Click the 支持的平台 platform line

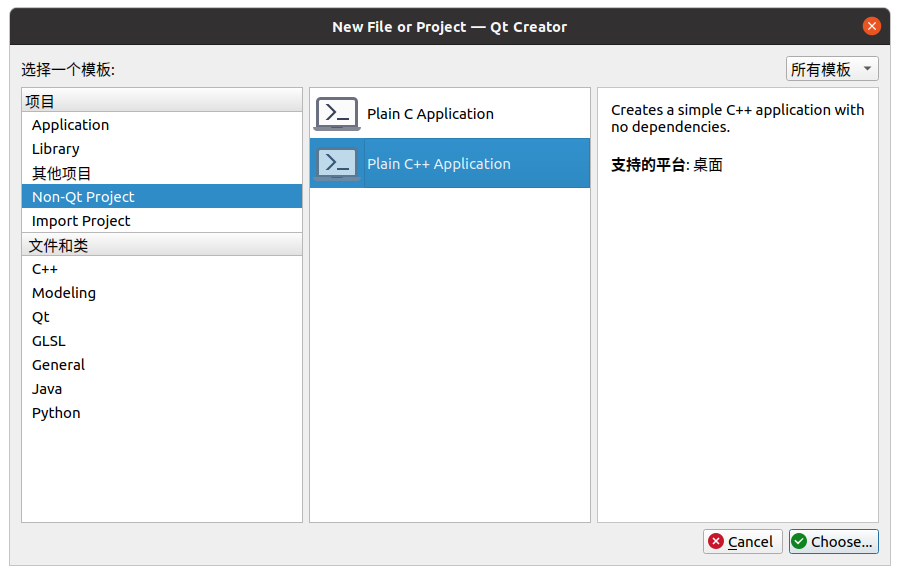coord(666,165)
